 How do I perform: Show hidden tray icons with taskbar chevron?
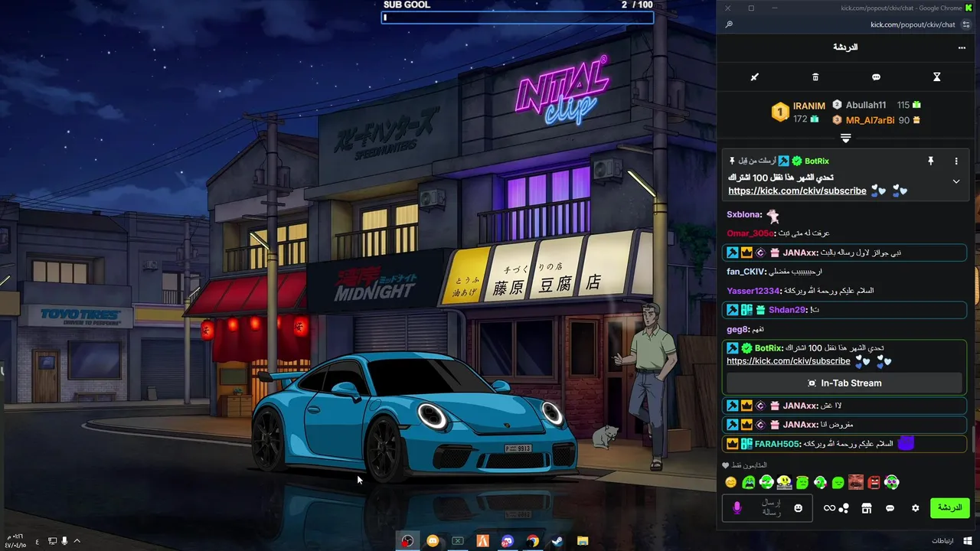point(77,541)
